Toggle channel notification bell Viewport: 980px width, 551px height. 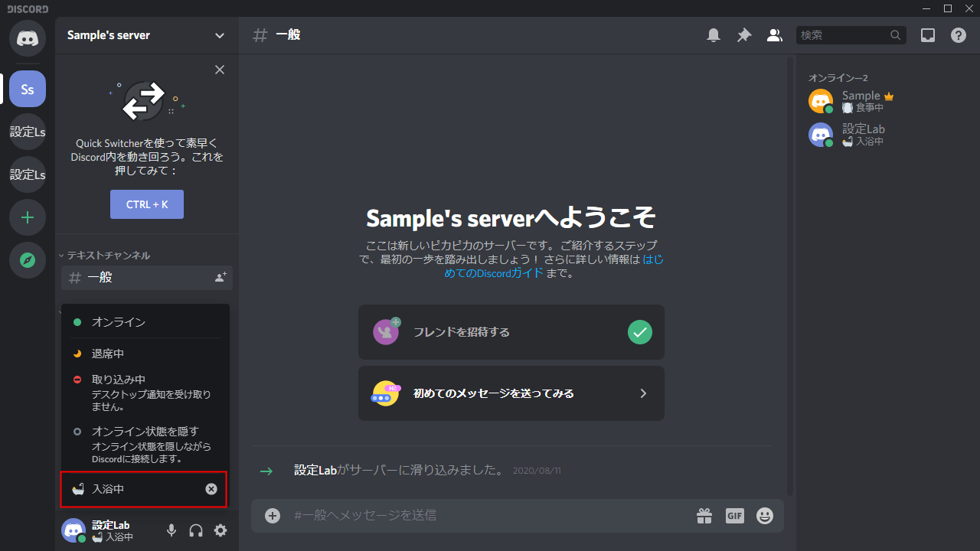point(714,35)
